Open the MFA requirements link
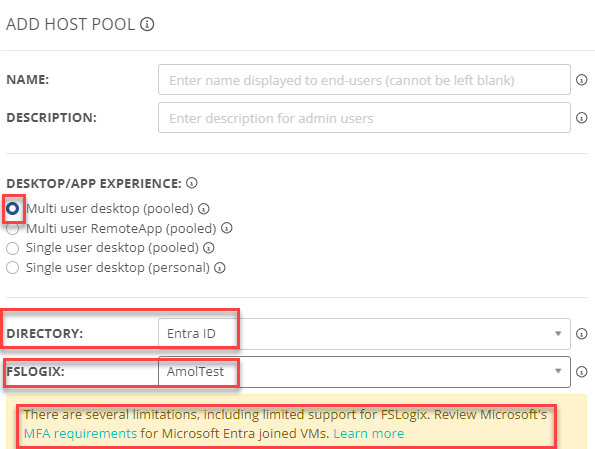The width and height of the screenshot is (595, 449). coord(80,433)
